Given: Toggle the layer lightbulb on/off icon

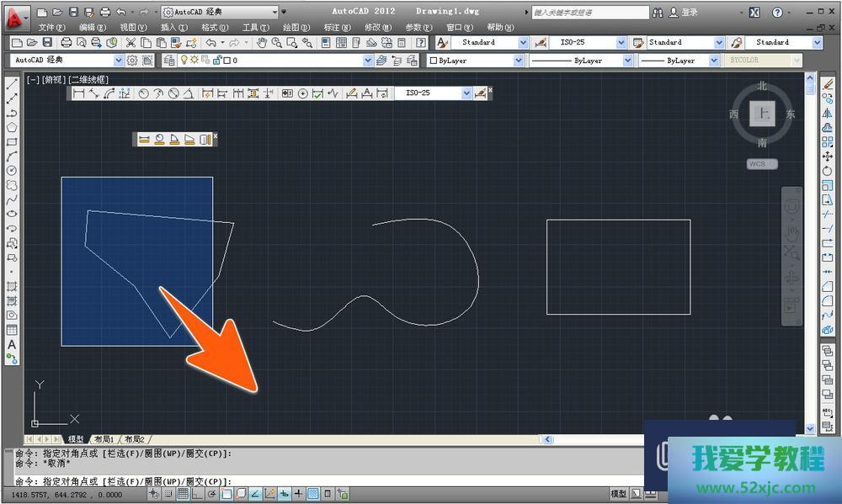Looking at the screenshot, I should pos(183,61).
